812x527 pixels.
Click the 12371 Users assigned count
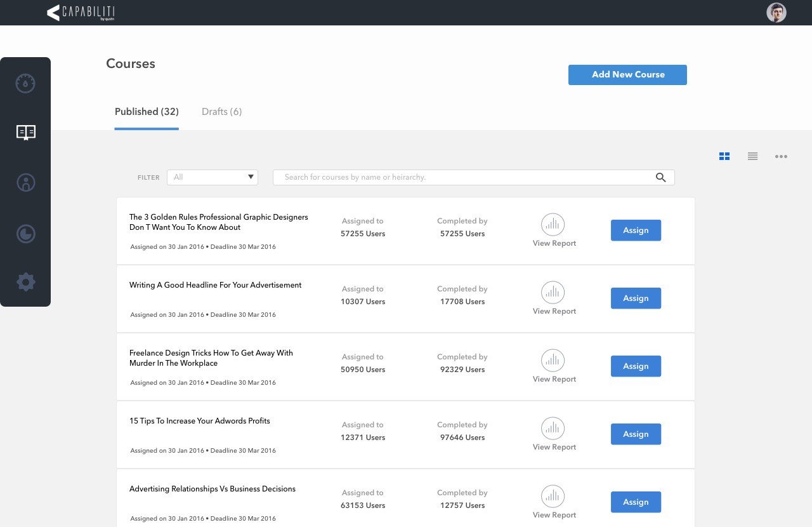tap(363, 437)
